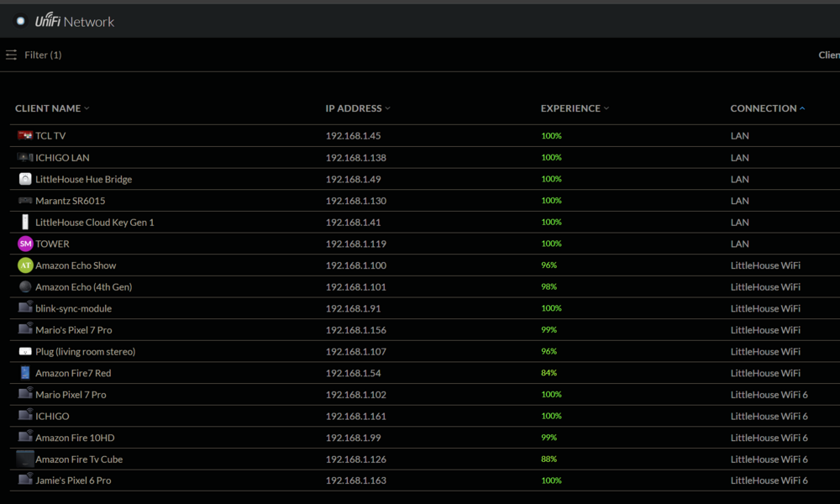The image size is (840, 504).
Task: Select the ICHIGO WiFi 6 client name
Action: pyautogui.click(x=52, y=416)
